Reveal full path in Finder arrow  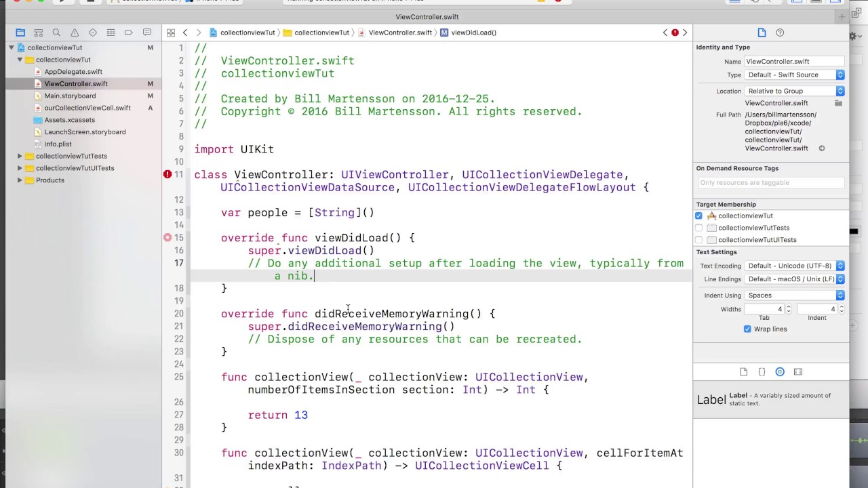821,148
